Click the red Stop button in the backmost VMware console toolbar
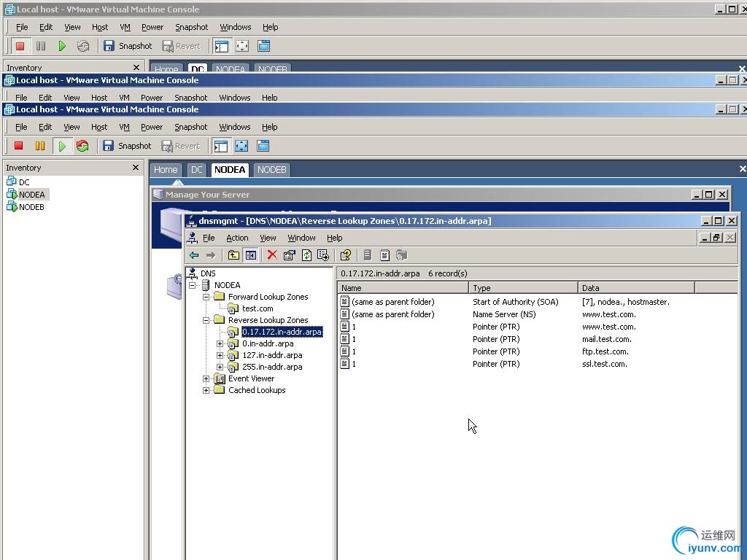 click(20, 46)
